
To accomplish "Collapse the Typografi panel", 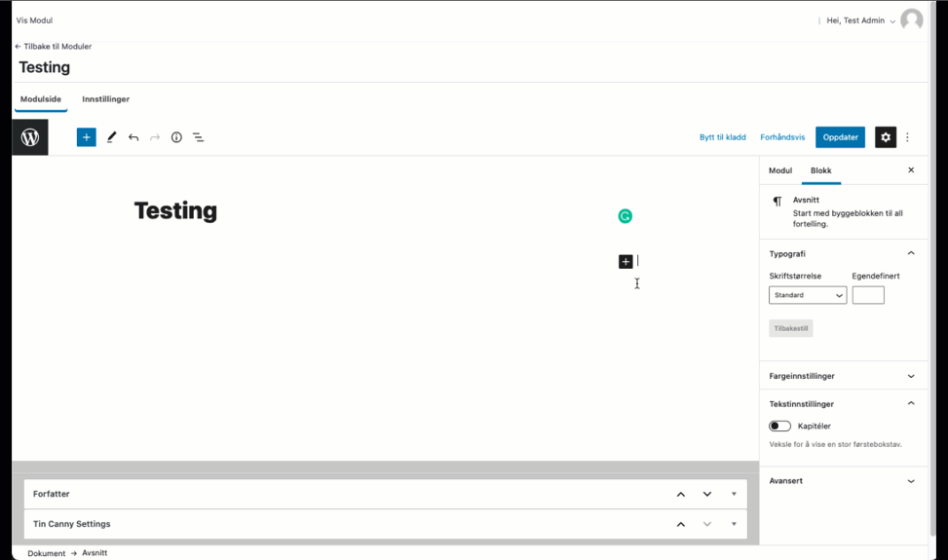I will coord(911,253).
